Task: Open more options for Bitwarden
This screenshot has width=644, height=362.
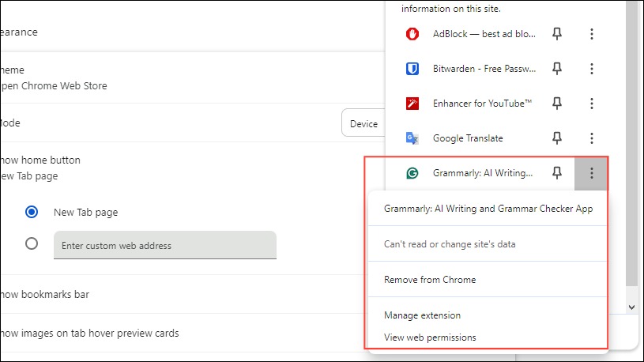Action: [591, 69]
